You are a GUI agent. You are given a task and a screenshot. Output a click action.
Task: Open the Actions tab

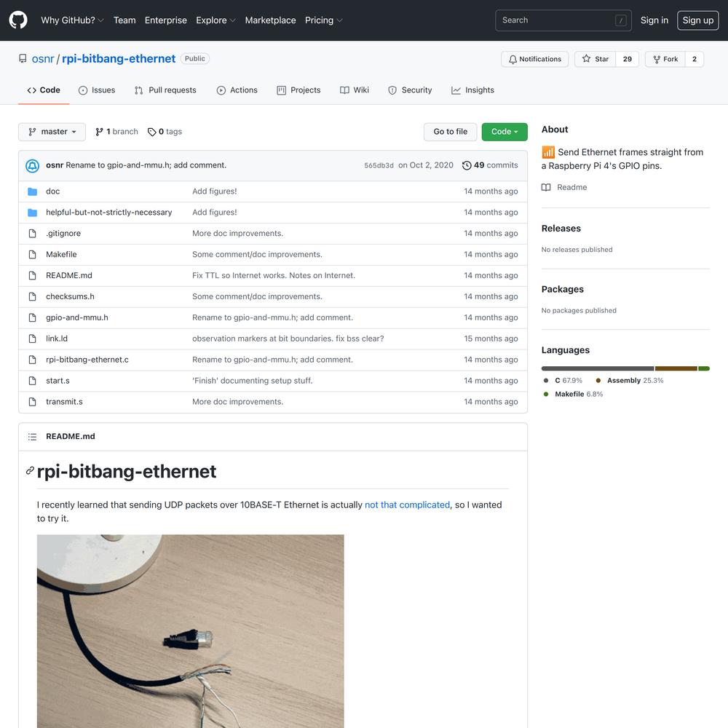[x=237, y=90]
